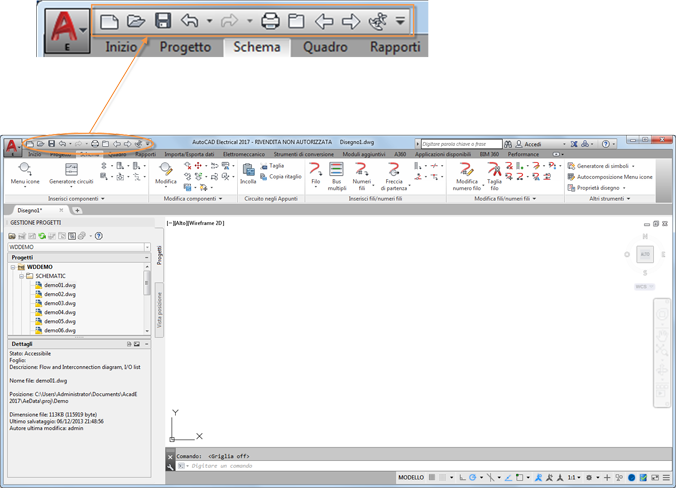
Task: Toggle hardware acceleration blue circle icon
Action: click(x=632, y=477)
